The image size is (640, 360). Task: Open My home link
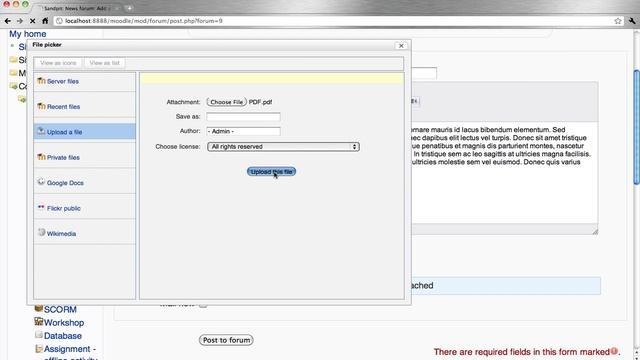[x=28, y=34]
